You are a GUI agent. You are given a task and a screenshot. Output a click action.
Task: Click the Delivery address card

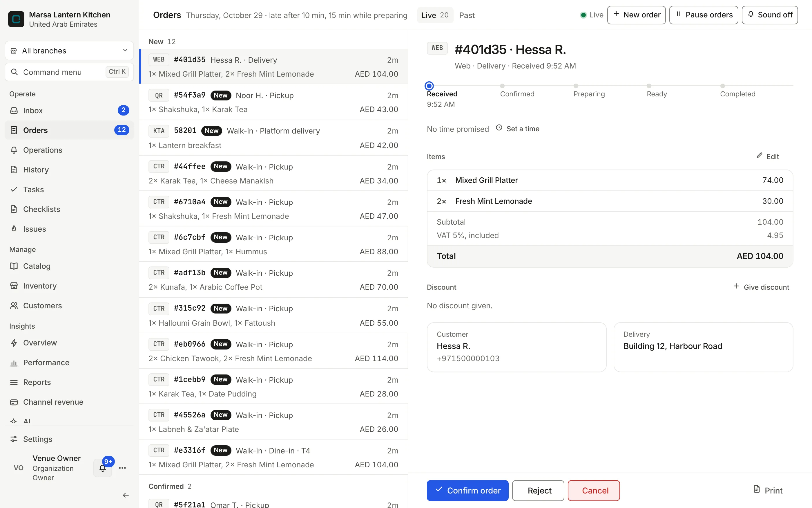point(703,347)
